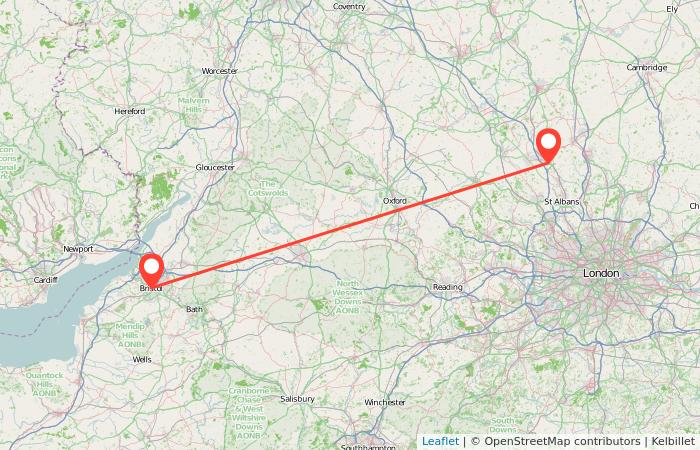Image resolution: width=700 pixels, height=450 pixels.
Task: Click the Worcester city label
Action: click(x=220, y=71)
